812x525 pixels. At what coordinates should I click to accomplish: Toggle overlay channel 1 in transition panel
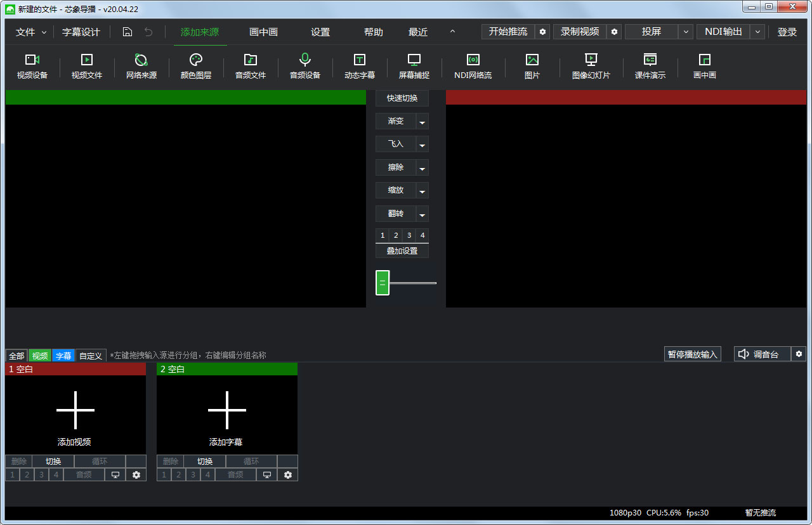click(383, 235)
